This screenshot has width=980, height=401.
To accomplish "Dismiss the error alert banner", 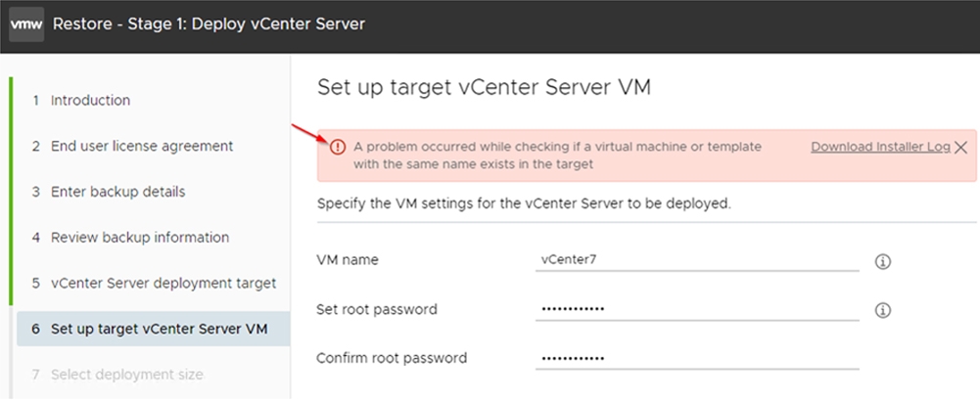I will coord(961,148).
